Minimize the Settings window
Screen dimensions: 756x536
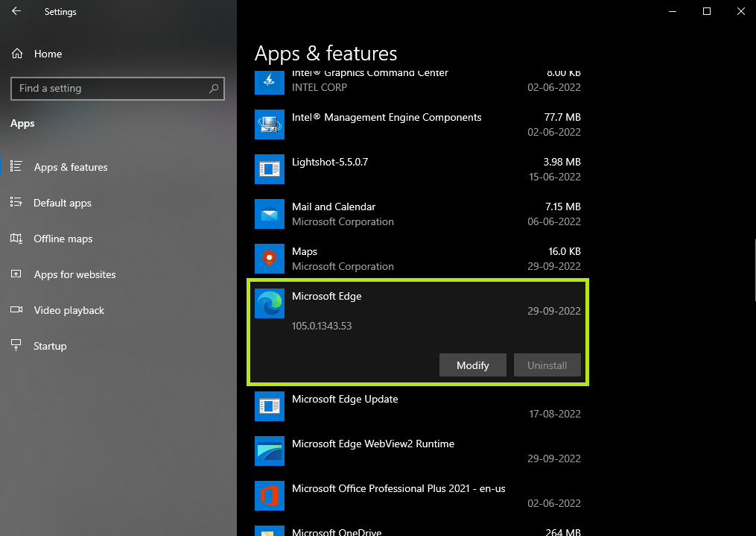click(x=673, y=11)
